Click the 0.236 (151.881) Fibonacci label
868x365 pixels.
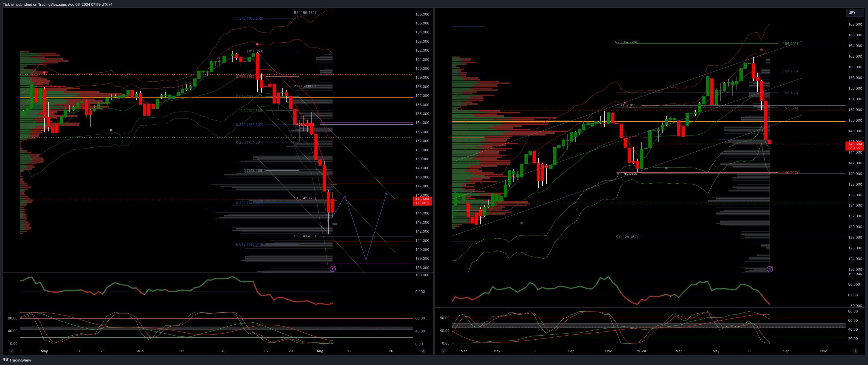(250, 142)
